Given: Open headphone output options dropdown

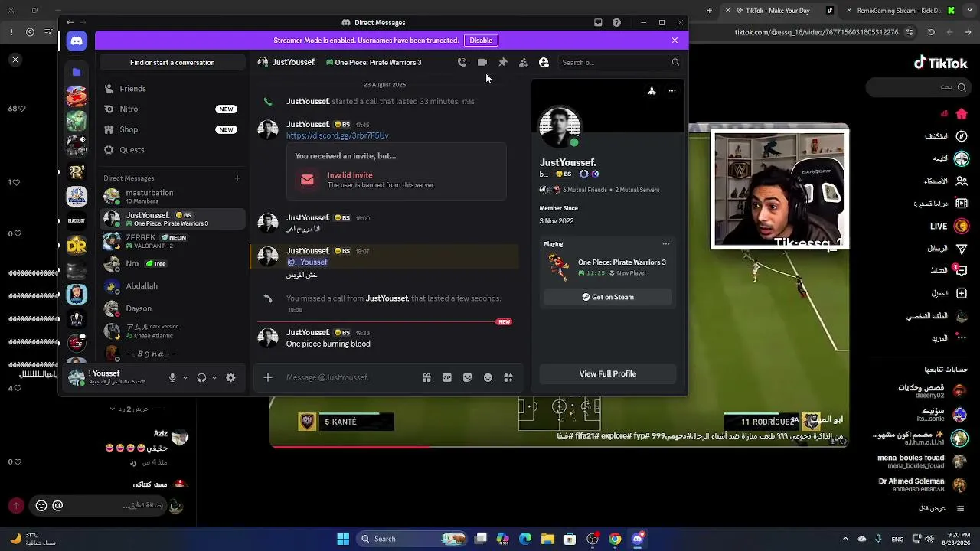Looking at the screenshot, I should click(214, 378).
